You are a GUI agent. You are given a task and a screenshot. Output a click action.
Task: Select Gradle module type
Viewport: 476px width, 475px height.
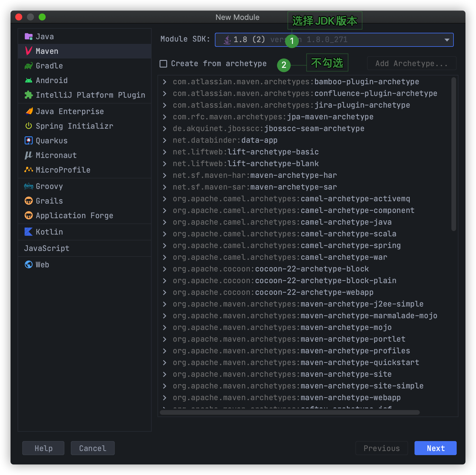(85, 66)
